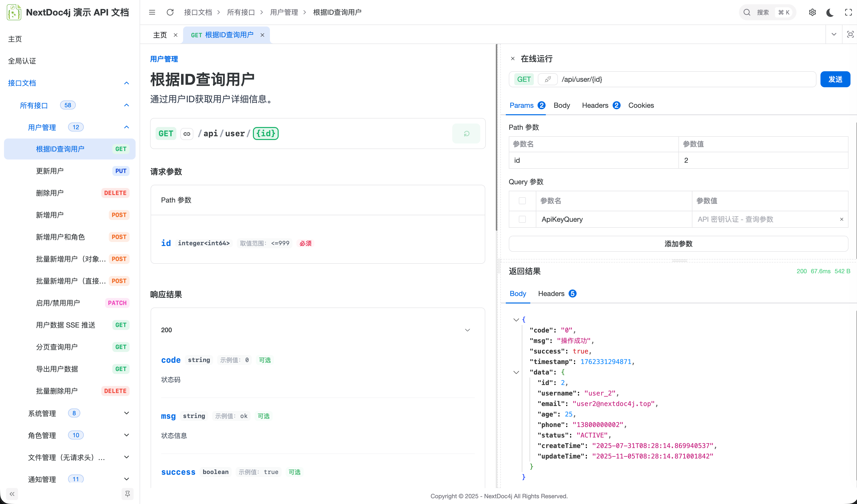Refresh the /api/user/{id} endpoint bar icon
The width and height of the screenshot is (857, 504).
466,133
